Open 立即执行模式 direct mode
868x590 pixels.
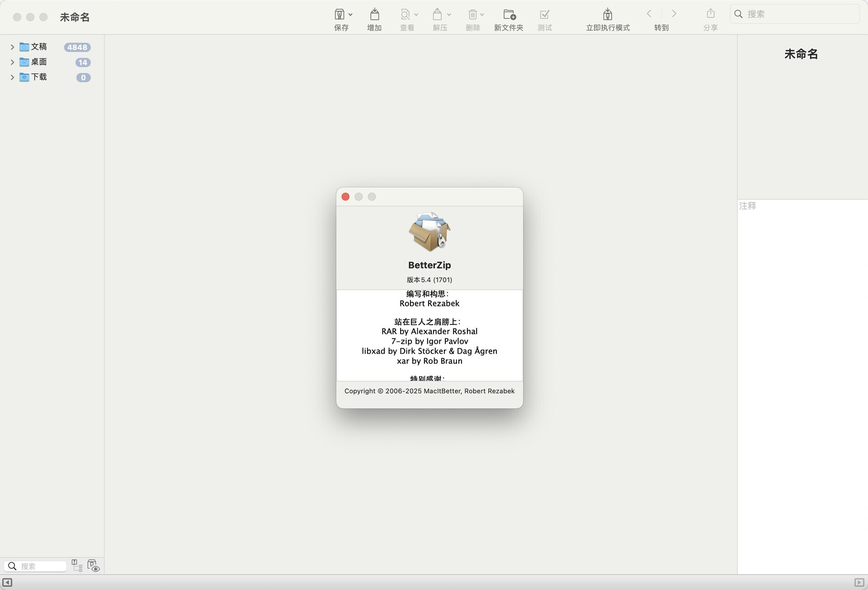point(607,14)
